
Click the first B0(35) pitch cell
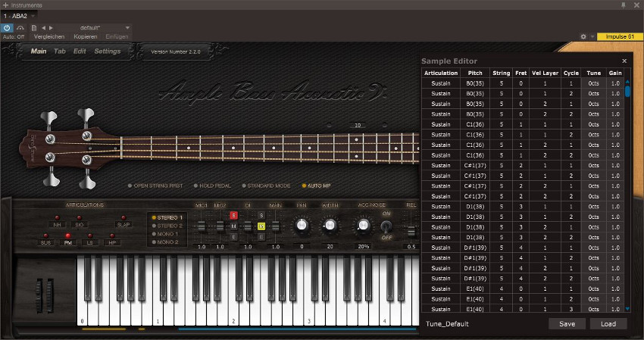[x=475, y=83]
